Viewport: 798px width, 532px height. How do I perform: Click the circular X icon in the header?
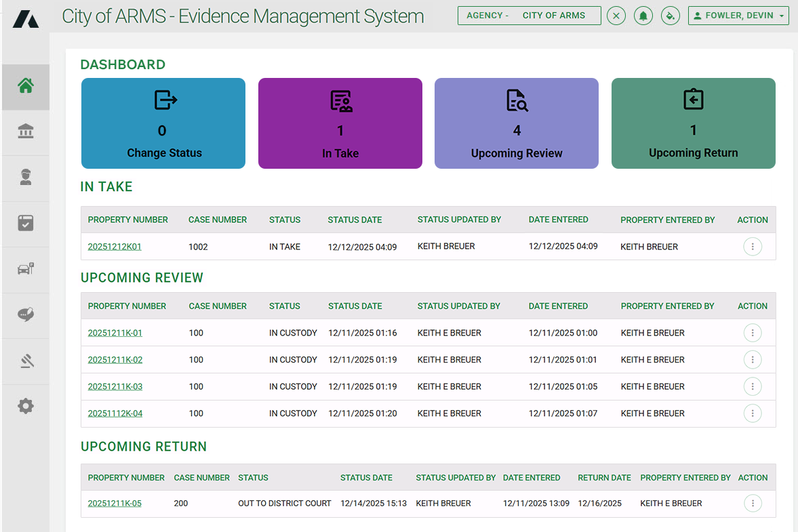[x=616, y=15]
